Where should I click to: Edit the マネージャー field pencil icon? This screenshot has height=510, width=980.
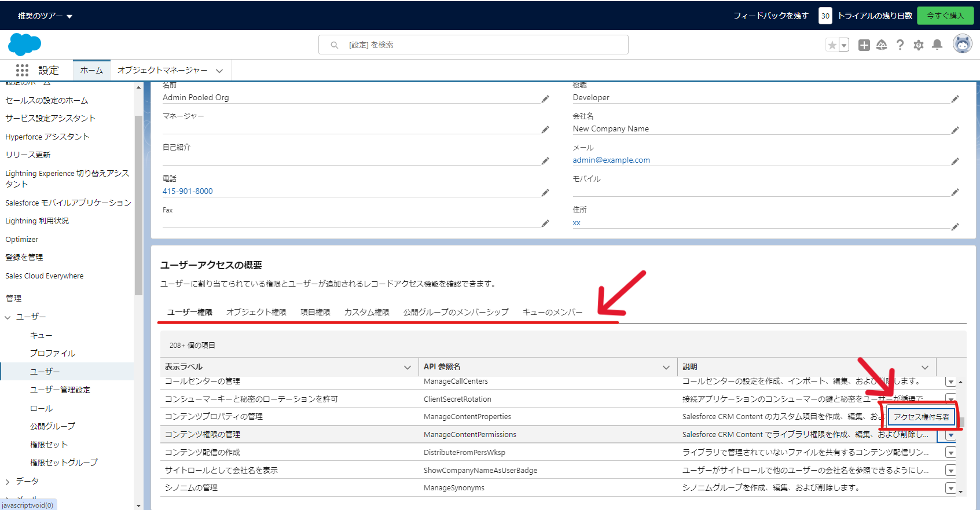545,130
